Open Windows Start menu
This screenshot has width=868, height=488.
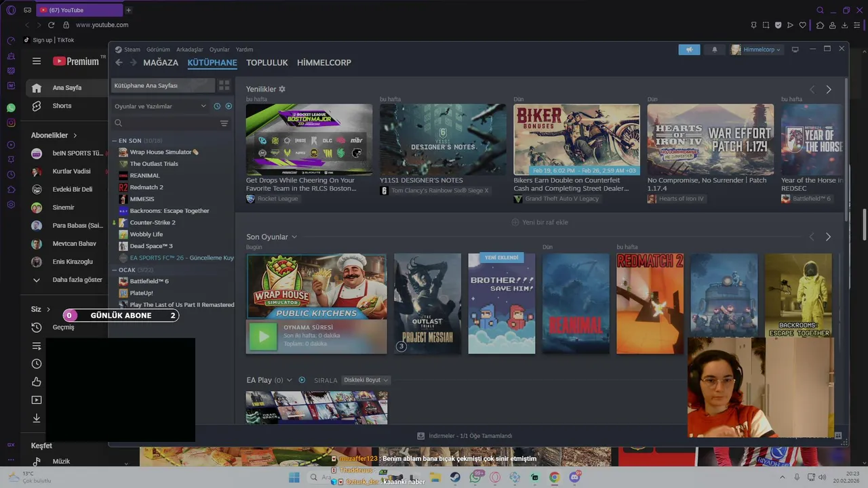(294, 478)
